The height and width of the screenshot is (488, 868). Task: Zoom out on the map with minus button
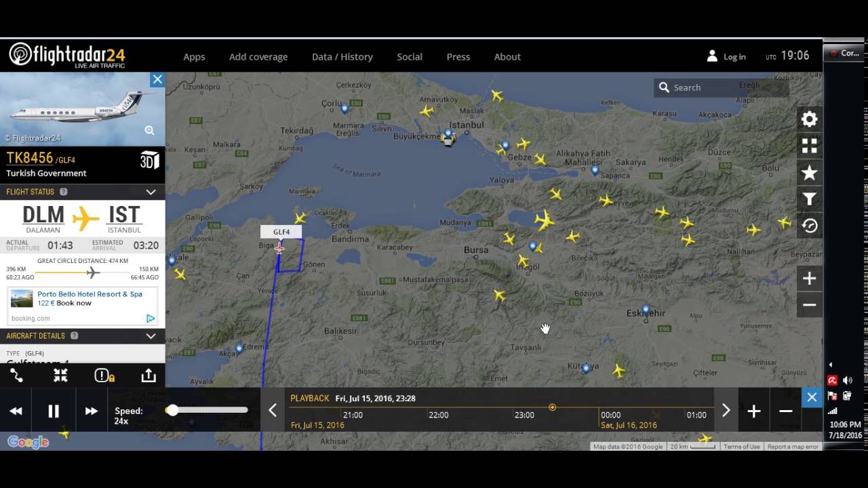coord(809,305)
